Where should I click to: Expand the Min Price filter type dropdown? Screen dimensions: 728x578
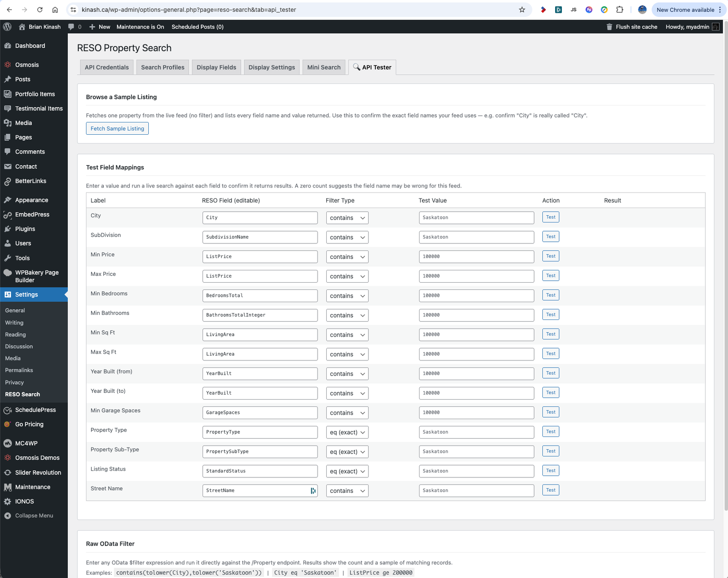347,257
